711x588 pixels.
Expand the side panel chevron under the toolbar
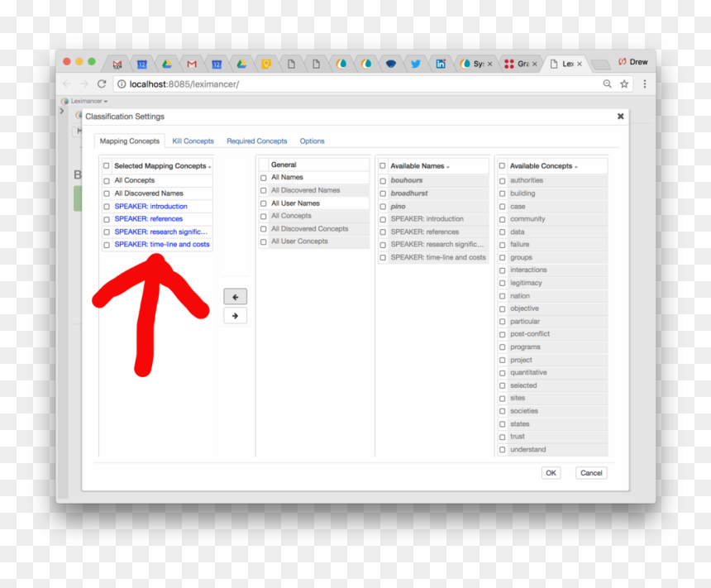click(62, 111)
